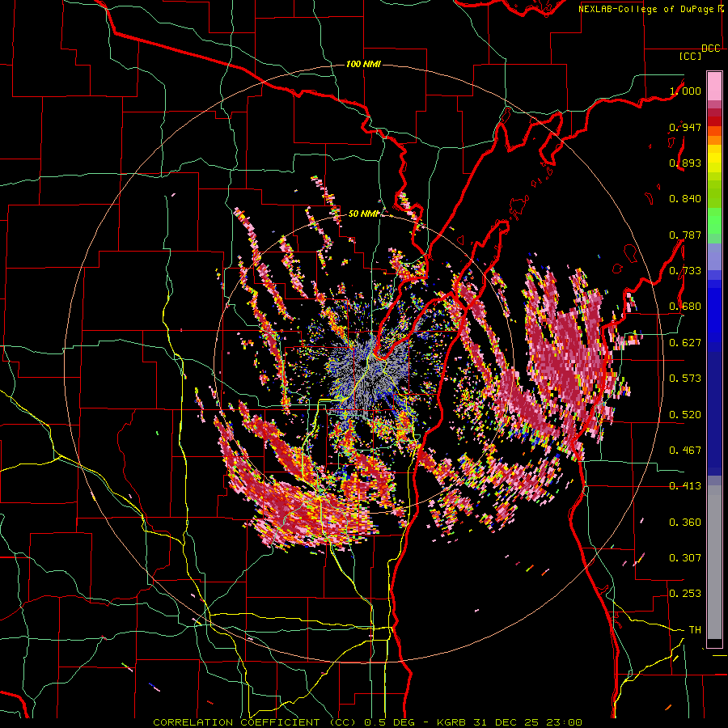This screenshot has height=728, width=728.
Task: Click the Correlation Coefficient caption at the bottom
Action: (367, 722)
